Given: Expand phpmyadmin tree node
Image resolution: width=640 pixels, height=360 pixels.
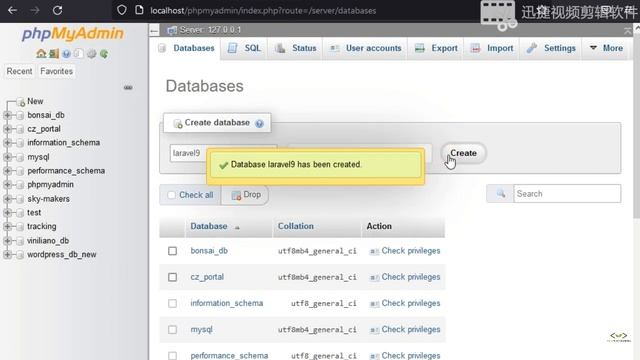Looking at the screenshot, I should [7, 185].
